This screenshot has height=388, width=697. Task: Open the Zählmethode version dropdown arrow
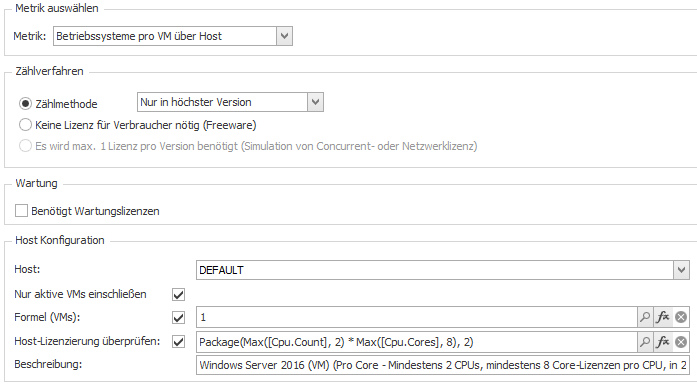click(x=316, y=102)
